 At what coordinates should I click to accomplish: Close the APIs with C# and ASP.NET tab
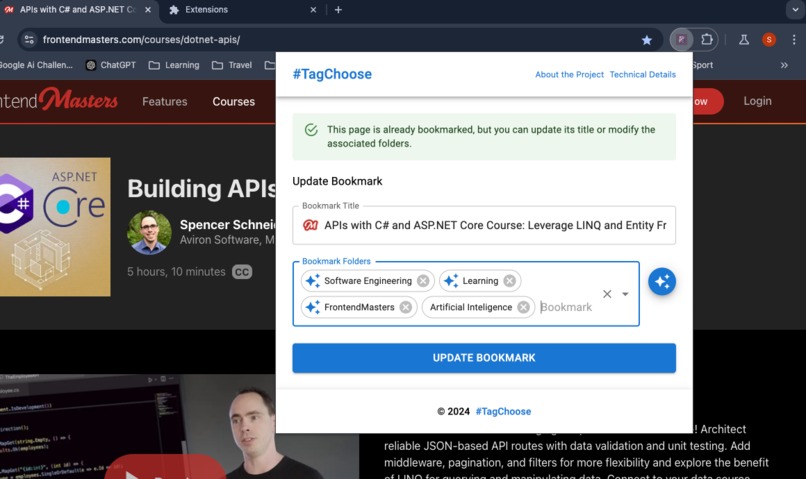click(x=148, y=10)
